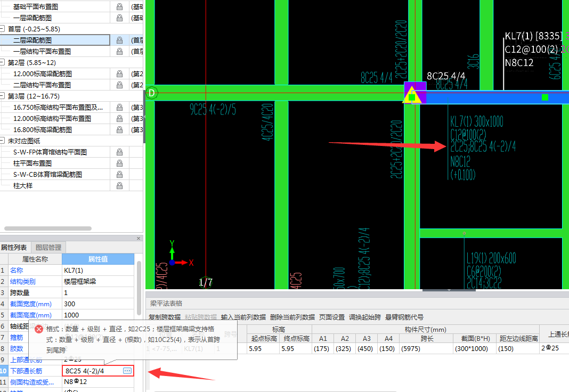Screen dimensions: 569x392
Task: Collapse the 未对应图纸 group
Action: coord(2,141)
